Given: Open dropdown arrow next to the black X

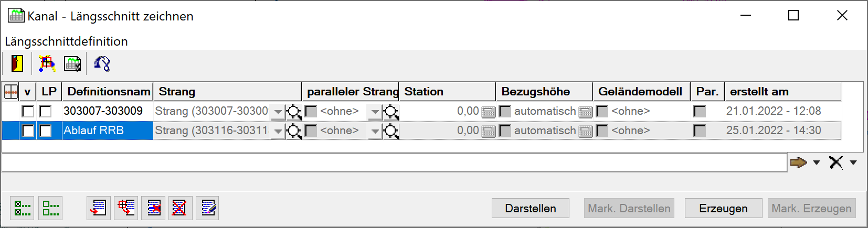Looking at the screenshot, I should [x=853, y=162].
